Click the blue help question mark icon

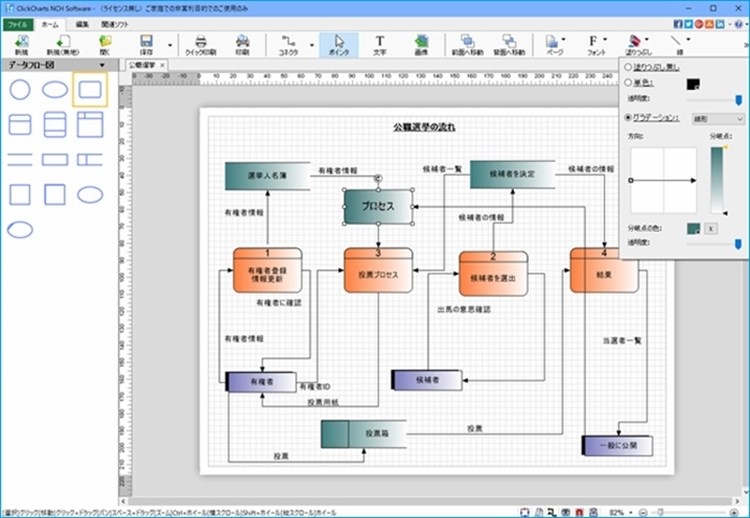click(739, 24)
